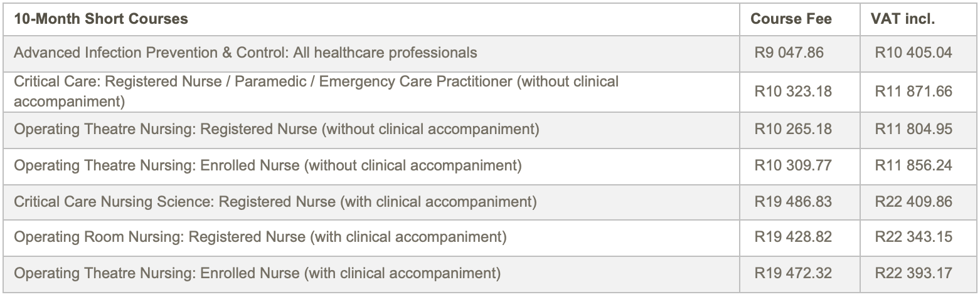Image resolution: width=980 pixels, height=297 pixels.
Task: Click the R11 856.24 VAT-inclusive price
Action: [x=913, y=166]
